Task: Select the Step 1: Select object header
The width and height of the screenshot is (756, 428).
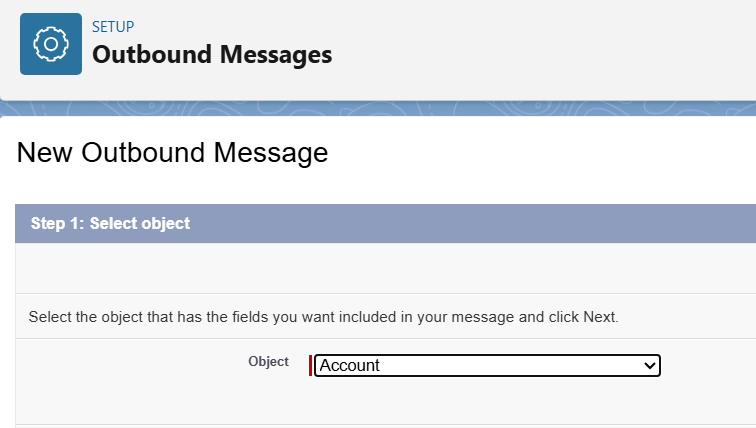Action: [x=110, y=223]
